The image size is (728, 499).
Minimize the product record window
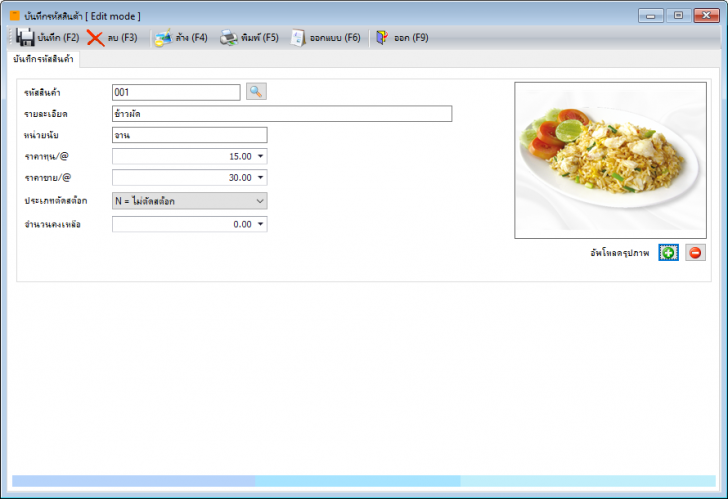(650, 16)
